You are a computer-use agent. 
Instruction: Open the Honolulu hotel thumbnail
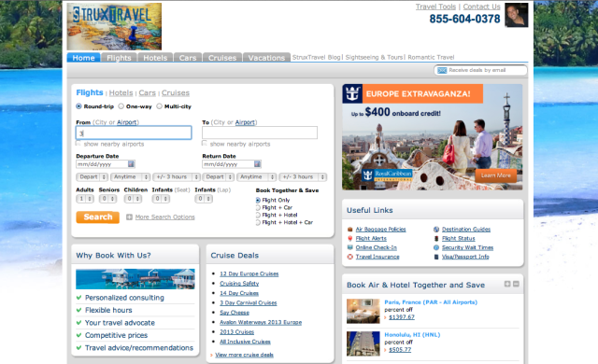pos(363,343)
